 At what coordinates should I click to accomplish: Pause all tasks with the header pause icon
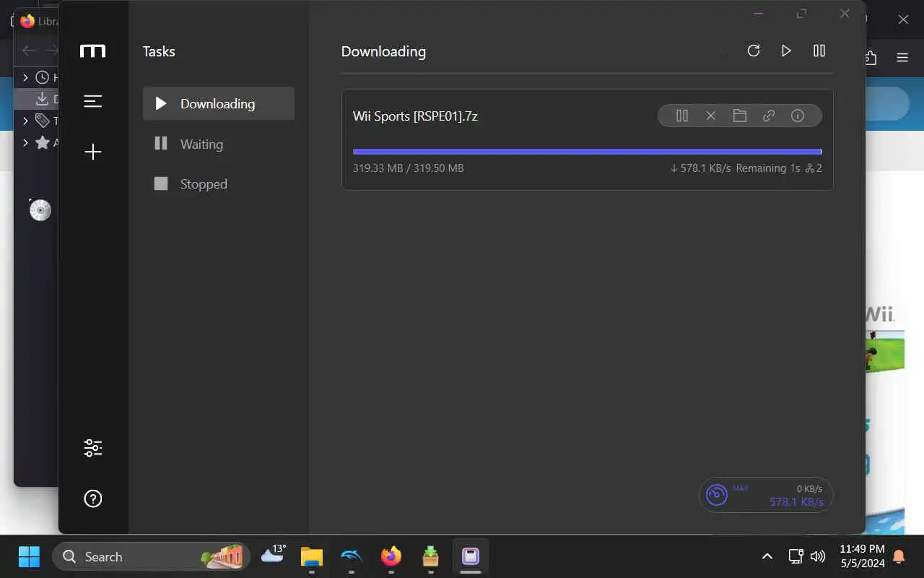click(x=819, y=51)
